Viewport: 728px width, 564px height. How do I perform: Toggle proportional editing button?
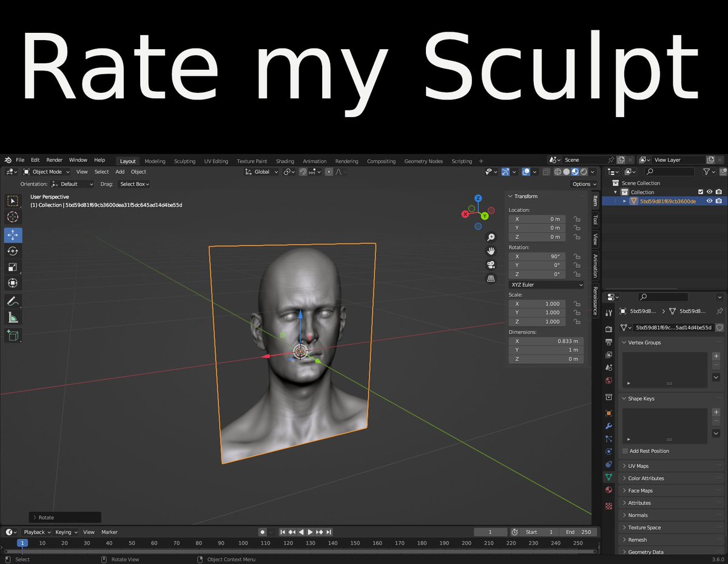pyautogui.click(x=329, y=172)
